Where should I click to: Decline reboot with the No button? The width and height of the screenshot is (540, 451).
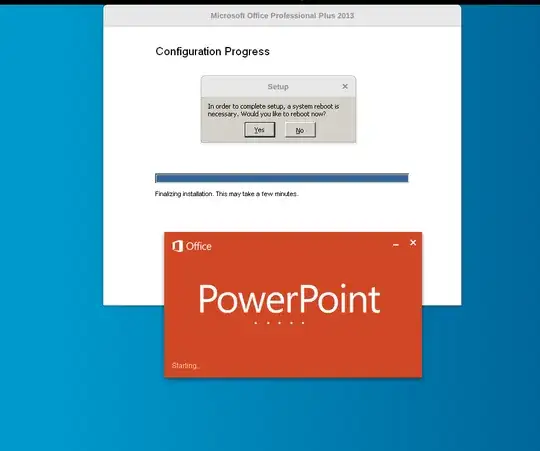[300, 130]
